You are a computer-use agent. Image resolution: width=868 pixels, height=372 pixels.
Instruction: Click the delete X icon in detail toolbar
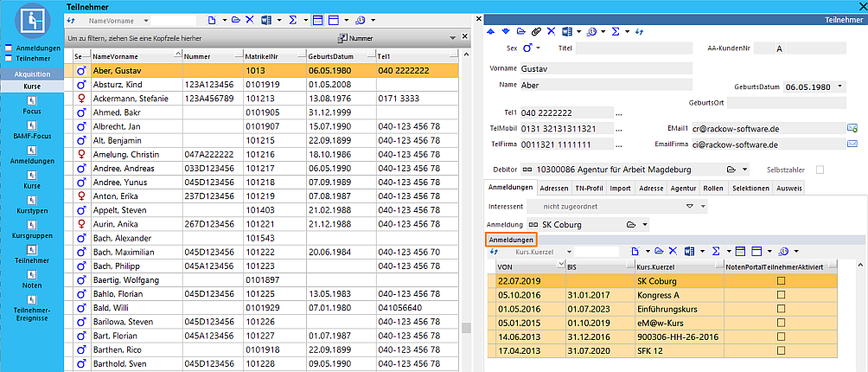point(551,31)
